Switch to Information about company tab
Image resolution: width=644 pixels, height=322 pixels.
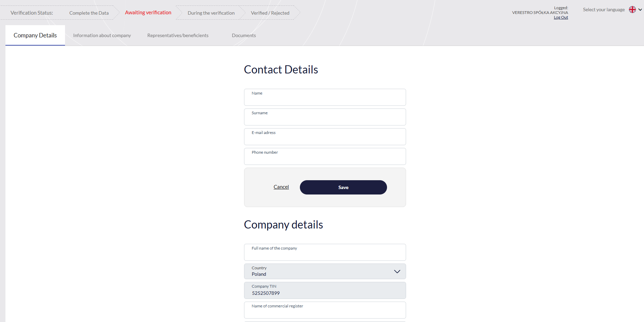click(102, 35)
